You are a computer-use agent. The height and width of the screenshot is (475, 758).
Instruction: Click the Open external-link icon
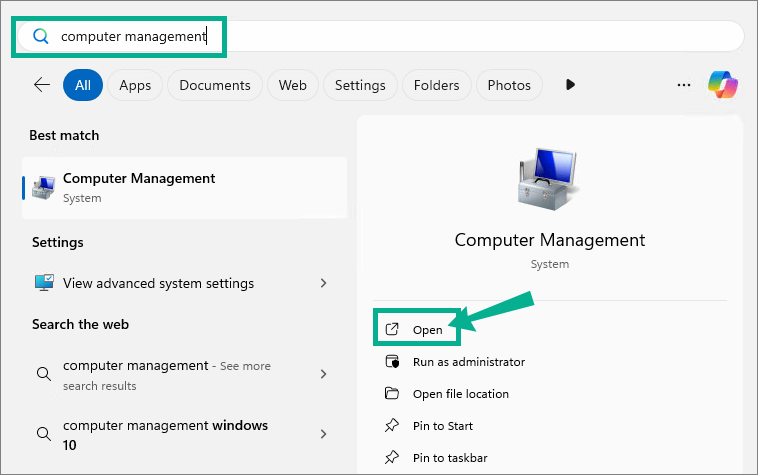point(392,330)
